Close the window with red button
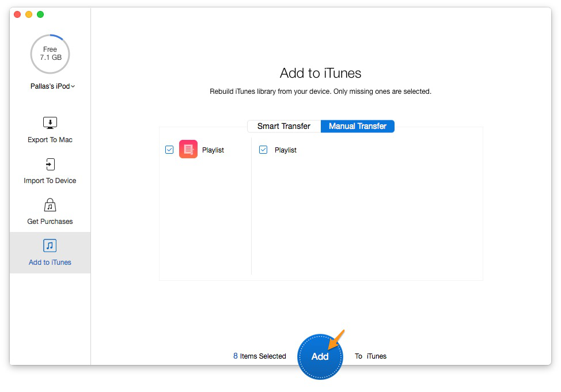 click(x=17, y=14)
